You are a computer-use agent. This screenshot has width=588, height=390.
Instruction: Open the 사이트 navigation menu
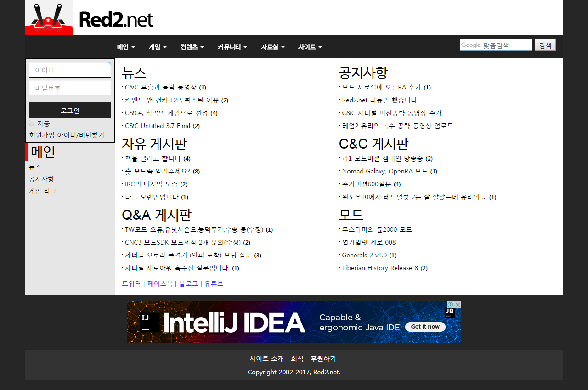(310, 47)
